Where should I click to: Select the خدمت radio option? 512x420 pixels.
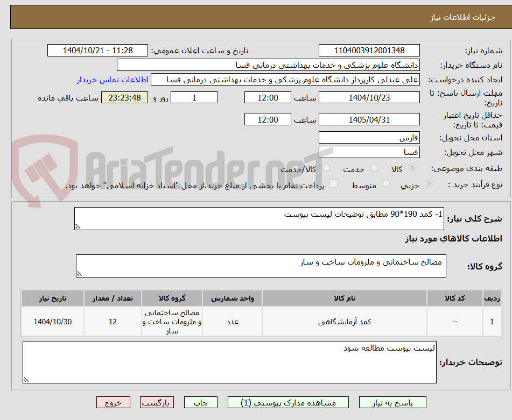pyautogui.click(x=374, y=167)
